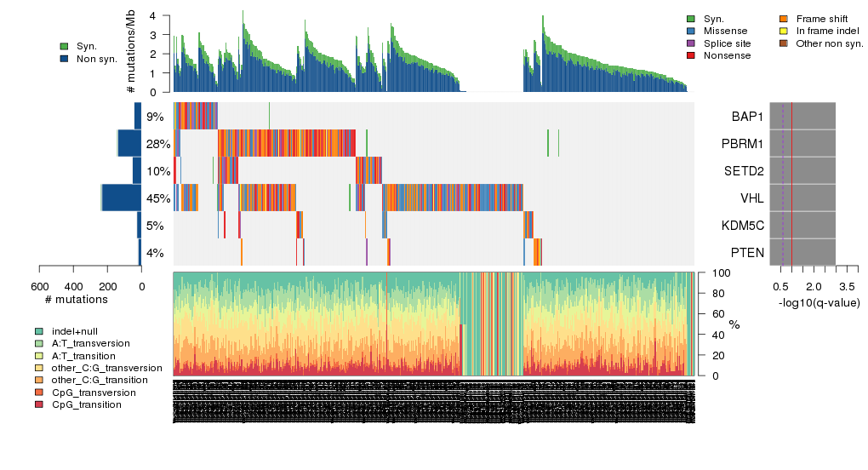Screen dimensions: 868x470
Task: Click the indel+null teal legend swatch
Action: [39, 330]
